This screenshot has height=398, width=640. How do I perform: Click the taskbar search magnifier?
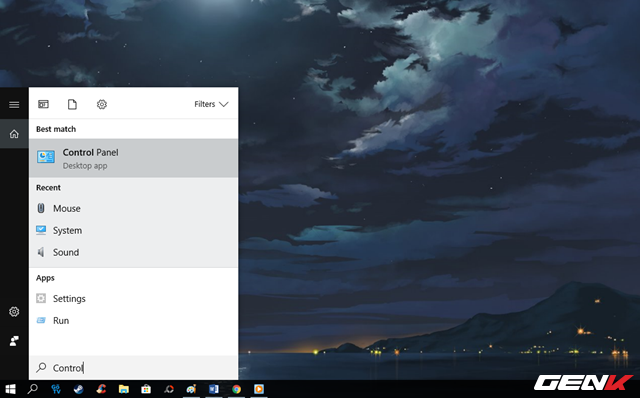(x=32, y=389)
